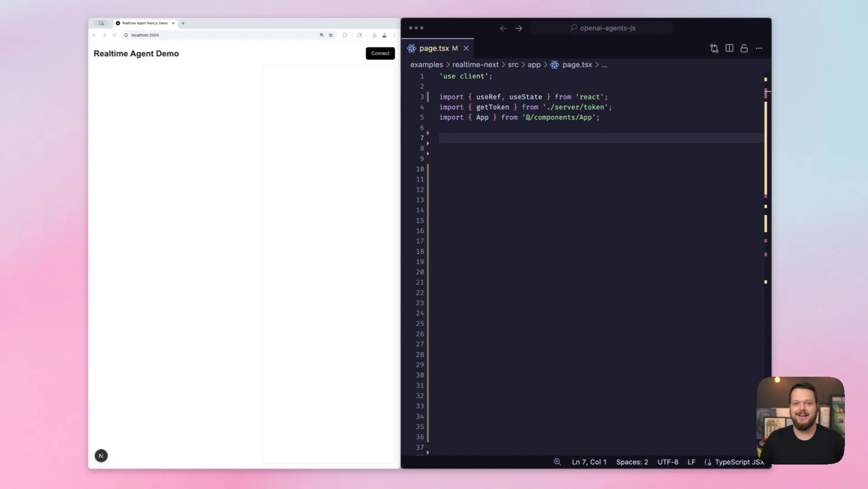Open editor More Actions menu
The image size is (868, 489).
759,48
